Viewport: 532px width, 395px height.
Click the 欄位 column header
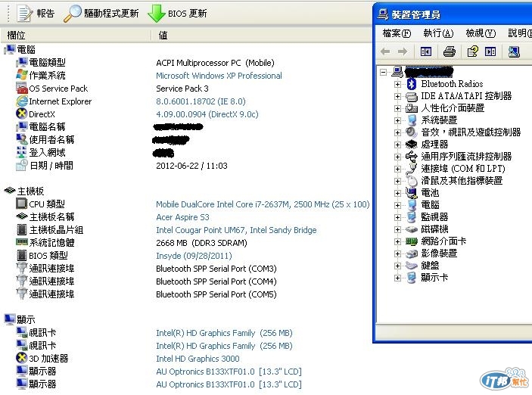coord(16,35)
